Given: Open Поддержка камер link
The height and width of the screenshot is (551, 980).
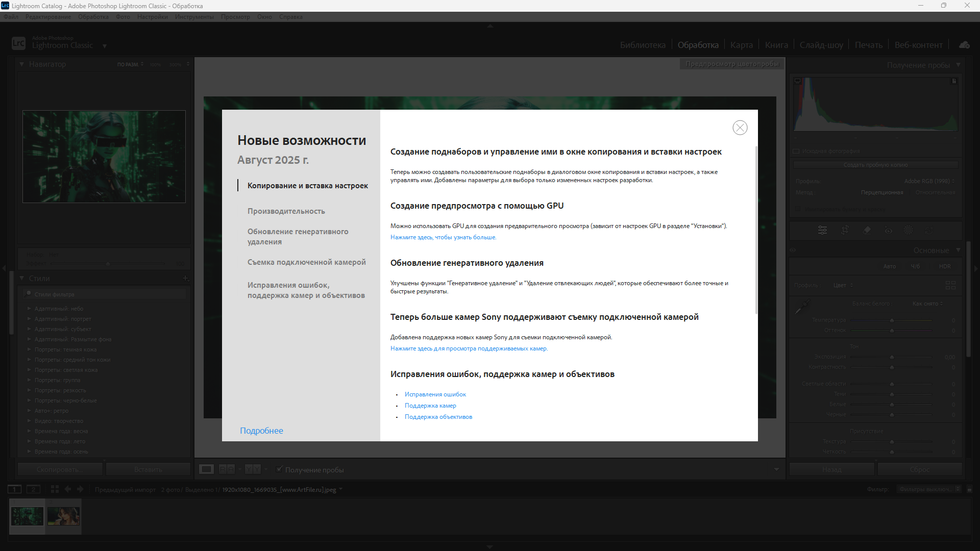Looking at the screenshot, I should click(430, 406).
